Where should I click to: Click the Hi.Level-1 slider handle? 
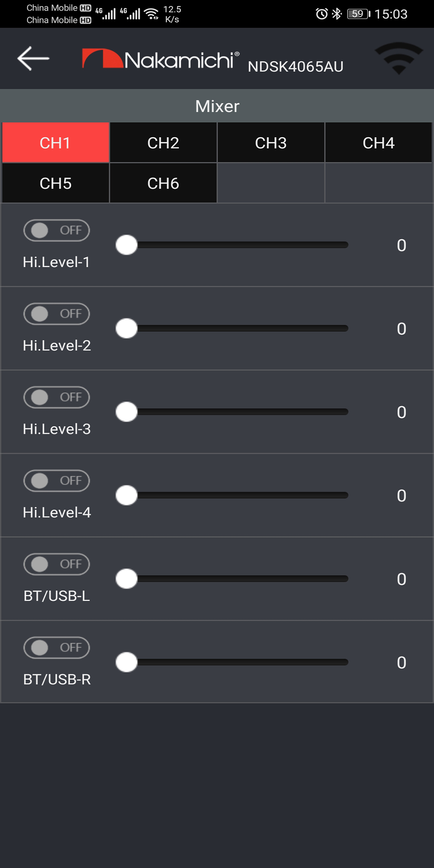(x=127, y=245)
